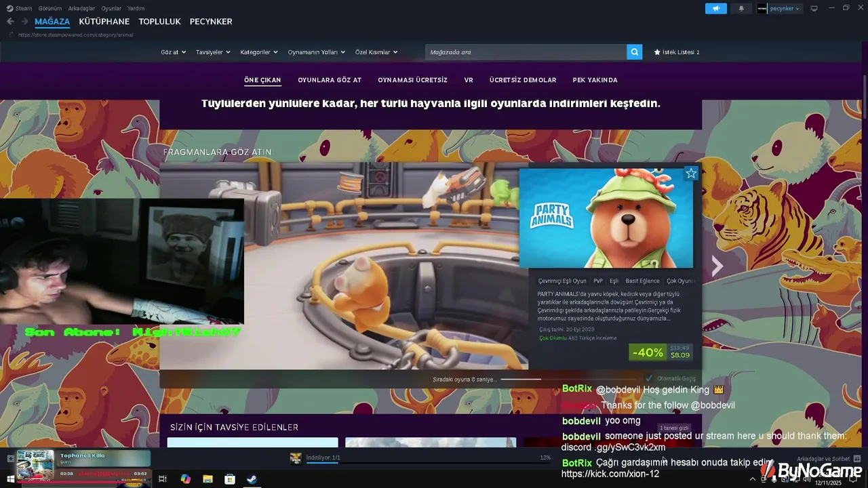
Task: Select the OYNAMASI ÜCRETSİZ tab
Action: coord(412,80)
